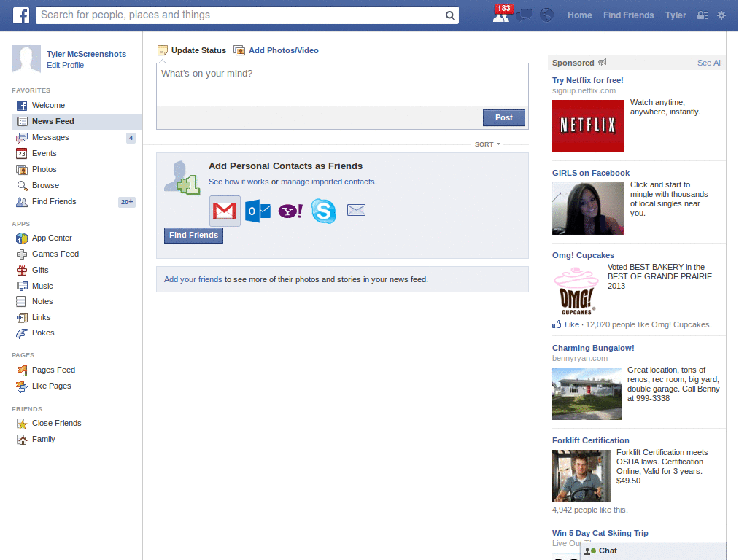Click the blue Find Friends button
This screenshot has width=747, height=560.
(193, 236)
